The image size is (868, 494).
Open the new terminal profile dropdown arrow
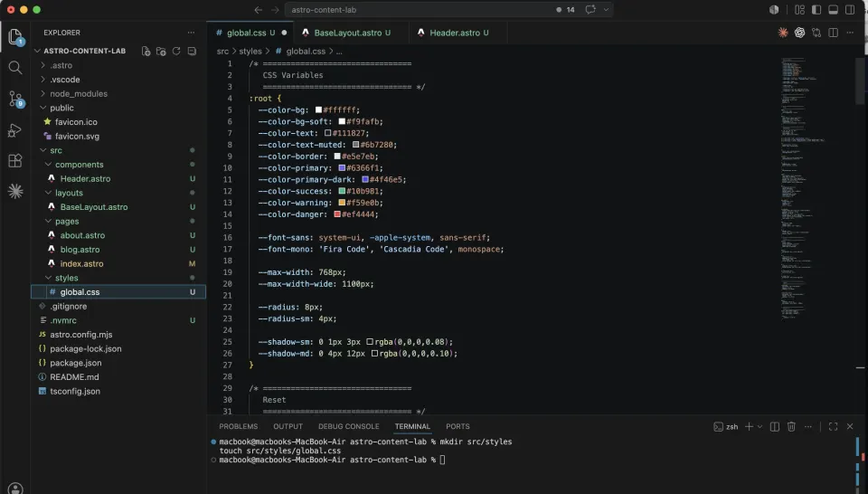click(760, 426)
